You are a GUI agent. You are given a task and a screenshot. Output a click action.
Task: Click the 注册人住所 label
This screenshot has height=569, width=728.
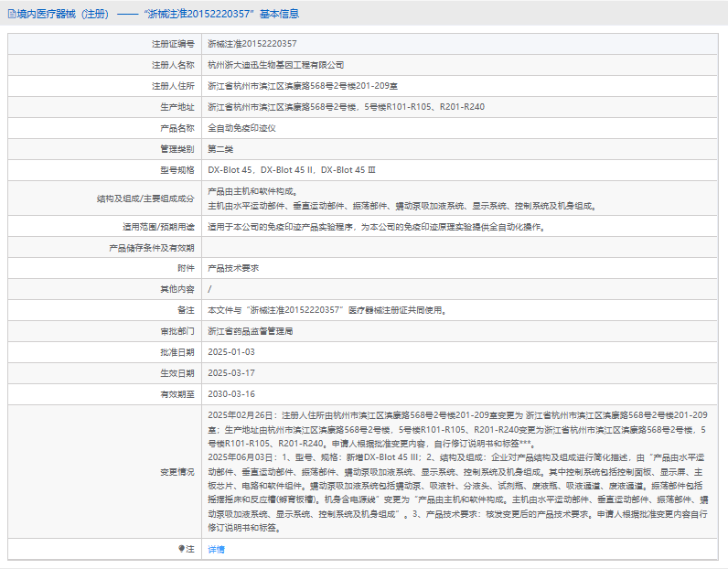click(173, 86)
